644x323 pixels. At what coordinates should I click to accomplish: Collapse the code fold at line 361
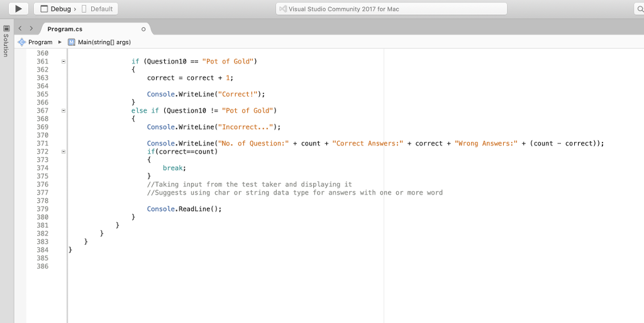pos(64,61)
